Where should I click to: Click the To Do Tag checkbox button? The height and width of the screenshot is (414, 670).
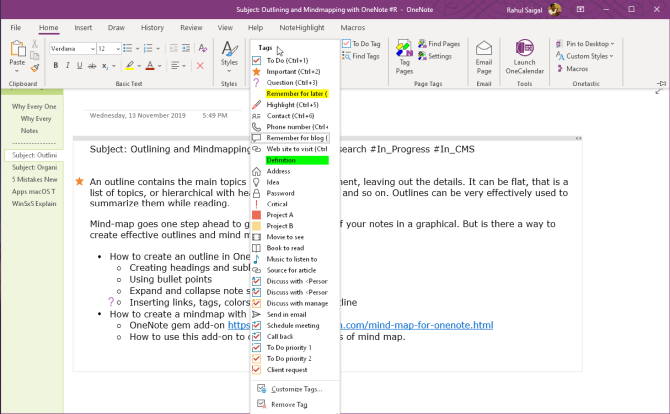(361, 44)
